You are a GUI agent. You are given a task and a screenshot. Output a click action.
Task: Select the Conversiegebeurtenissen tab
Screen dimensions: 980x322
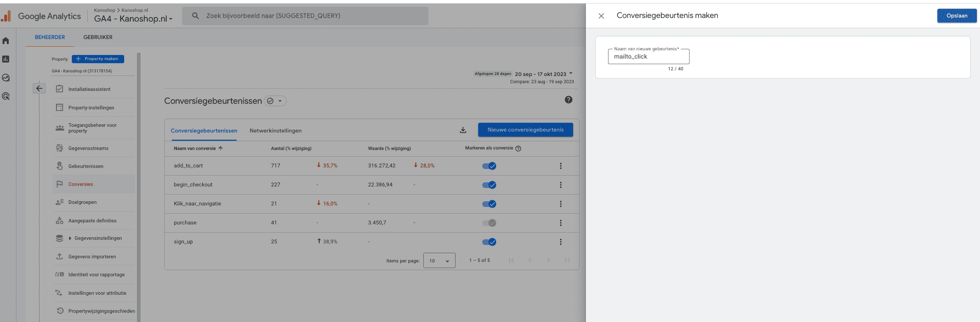204,130
